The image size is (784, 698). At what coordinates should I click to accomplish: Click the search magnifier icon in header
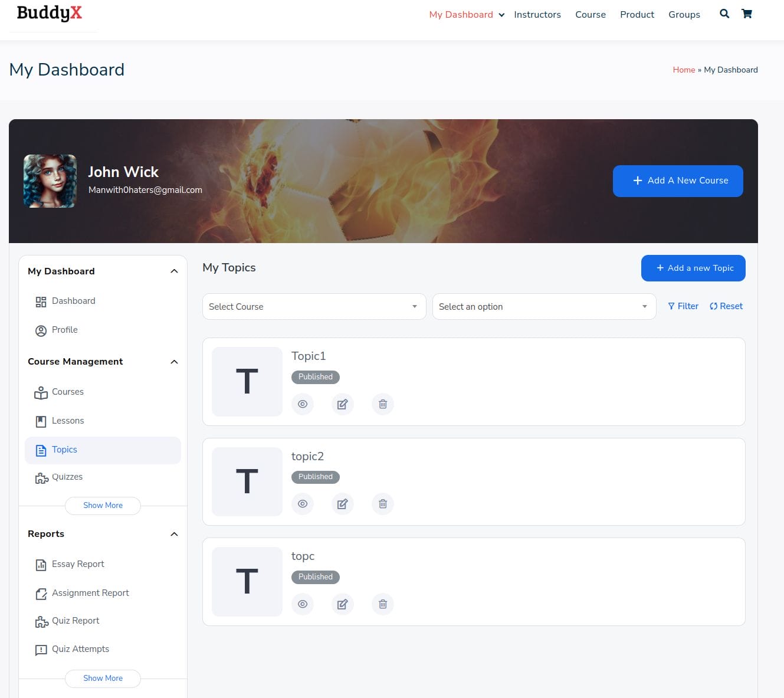[724, 14]
